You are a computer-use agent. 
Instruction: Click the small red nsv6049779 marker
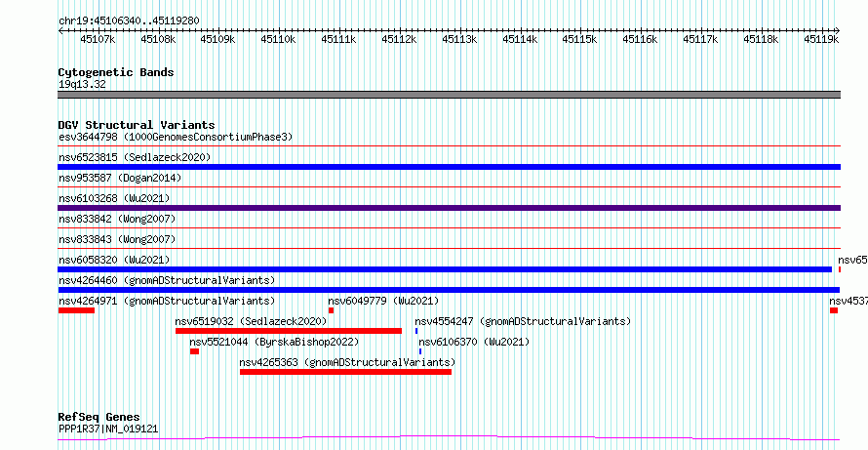coord(331,310)
